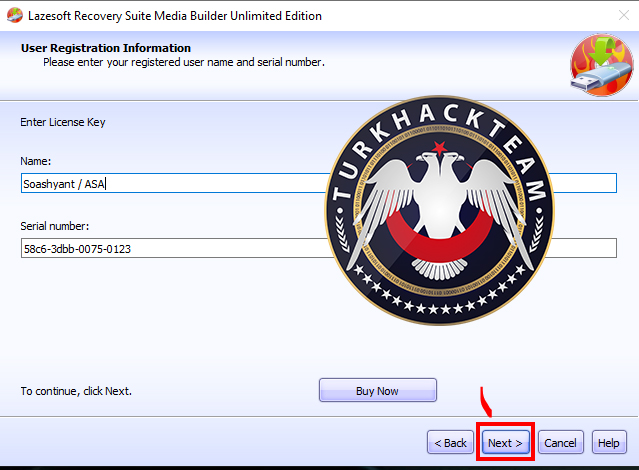
Task: Click the Buy Now button
Action: pos(378,390)
